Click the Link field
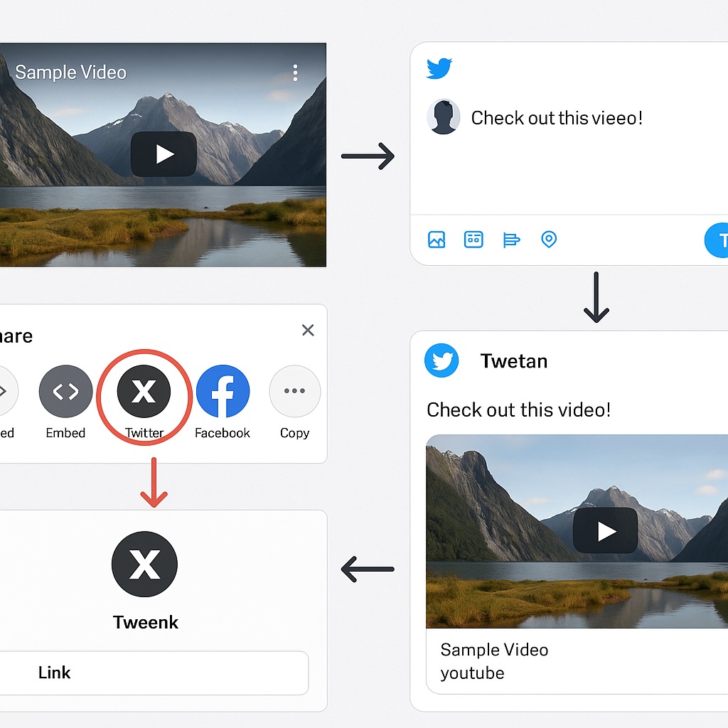 pyautogui.click(x=154, y=673)
